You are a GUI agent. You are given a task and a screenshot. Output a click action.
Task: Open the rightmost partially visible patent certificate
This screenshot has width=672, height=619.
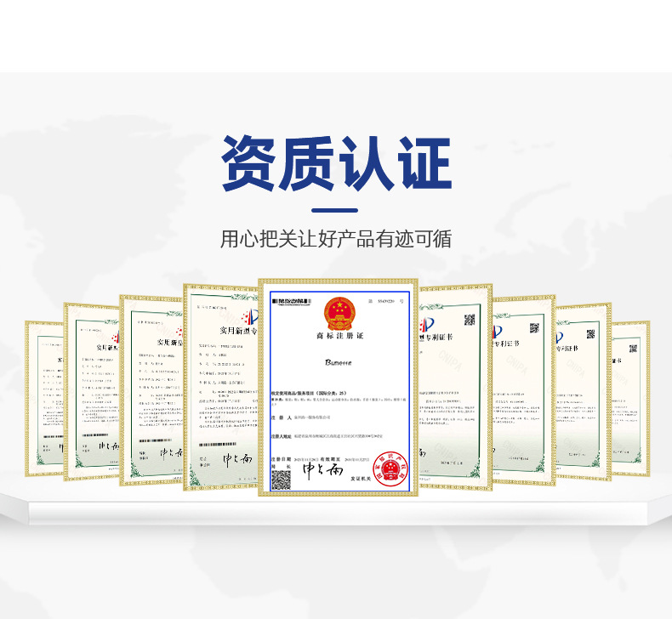(631, 399)
